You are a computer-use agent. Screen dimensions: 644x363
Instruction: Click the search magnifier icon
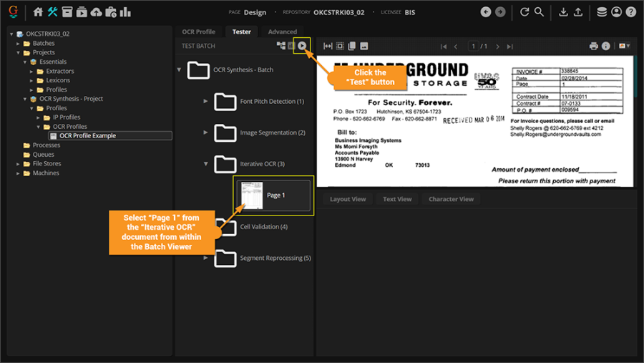pos(539,12)
